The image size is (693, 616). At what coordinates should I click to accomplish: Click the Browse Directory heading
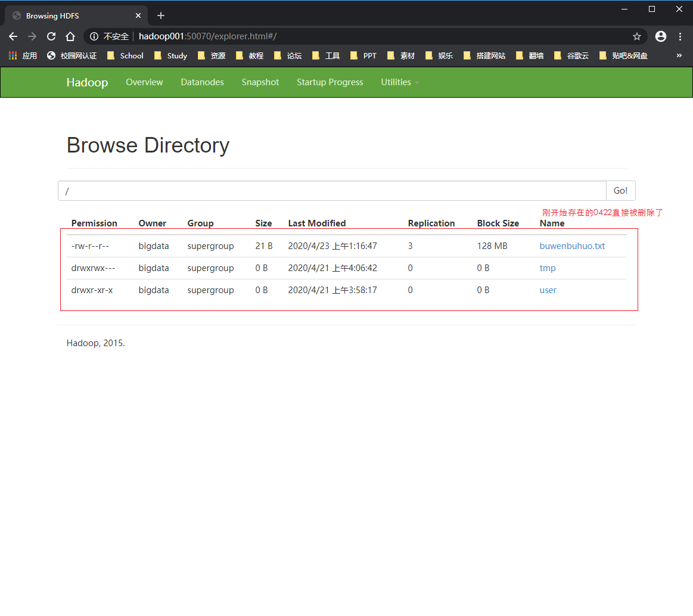148,146
